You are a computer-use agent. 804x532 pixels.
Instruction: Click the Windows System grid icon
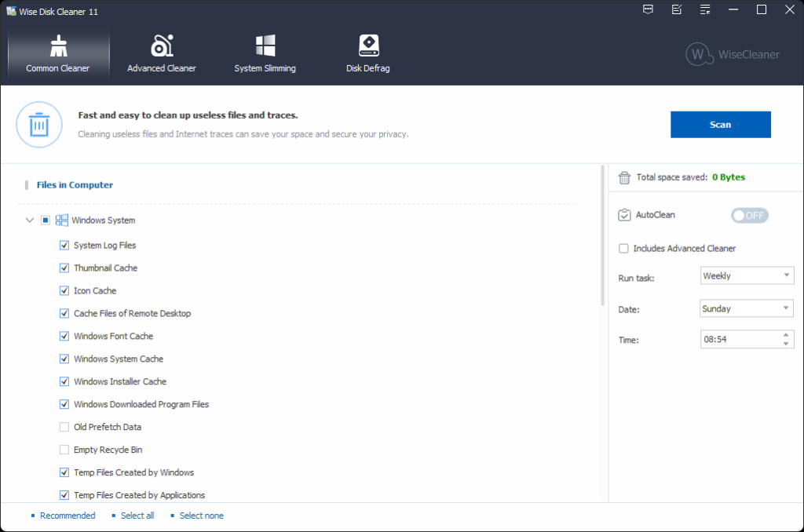click(x=61, y=220)
